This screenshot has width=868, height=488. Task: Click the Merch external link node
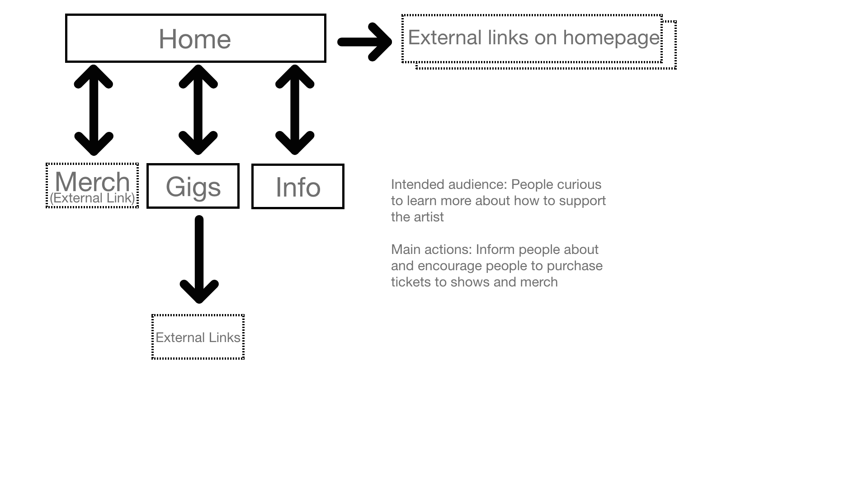click(x=91, y=185)
